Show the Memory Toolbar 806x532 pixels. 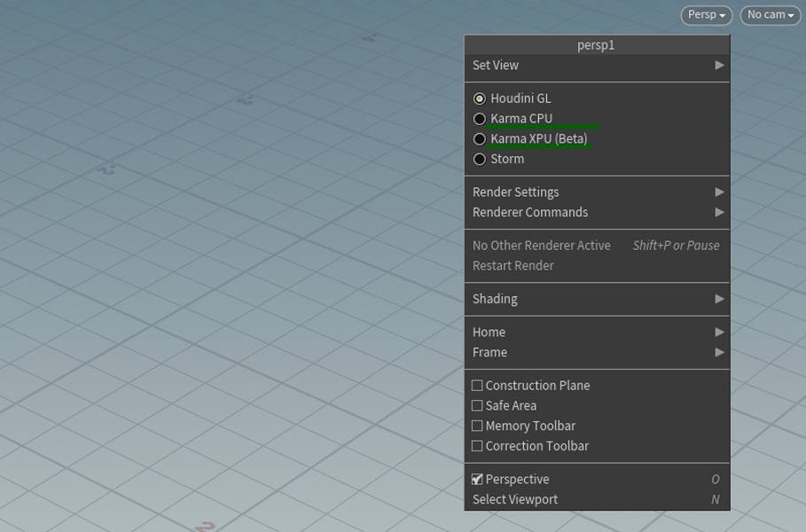point(477,426)
